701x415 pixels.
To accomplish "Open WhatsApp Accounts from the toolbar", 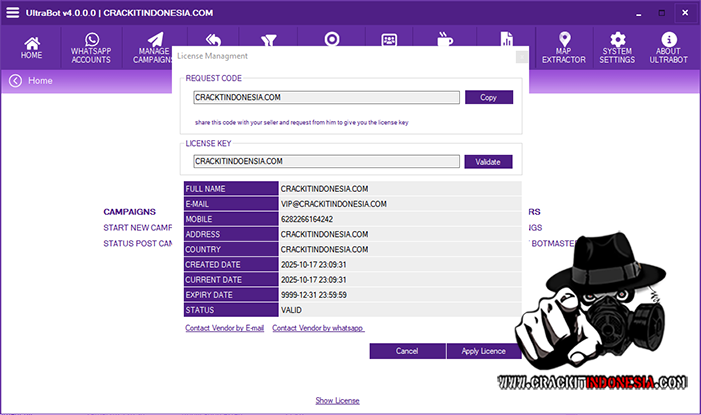I will click(92, 48).
